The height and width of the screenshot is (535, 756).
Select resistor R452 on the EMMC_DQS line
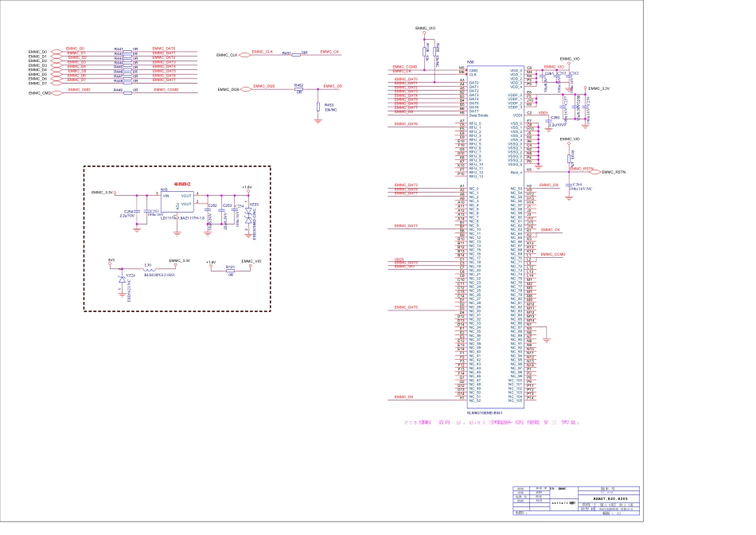299,89
